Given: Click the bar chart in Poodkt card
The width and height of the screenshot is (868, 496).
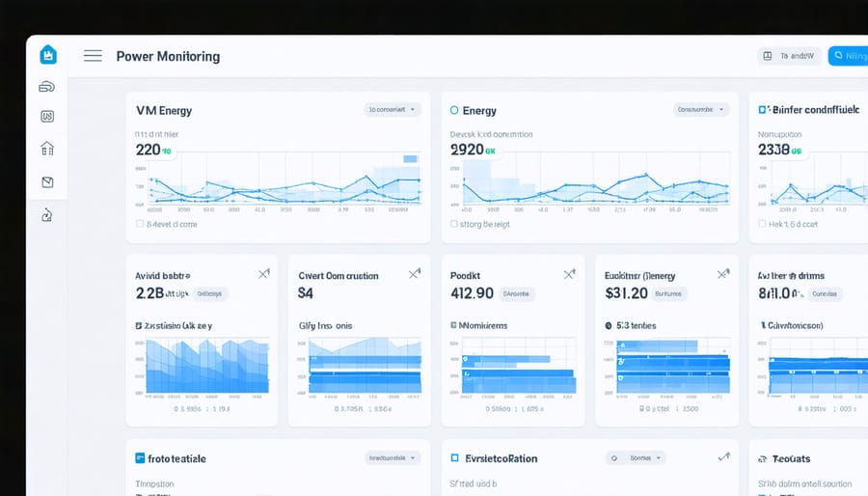Looking at the screenshot, I should 519,367.
